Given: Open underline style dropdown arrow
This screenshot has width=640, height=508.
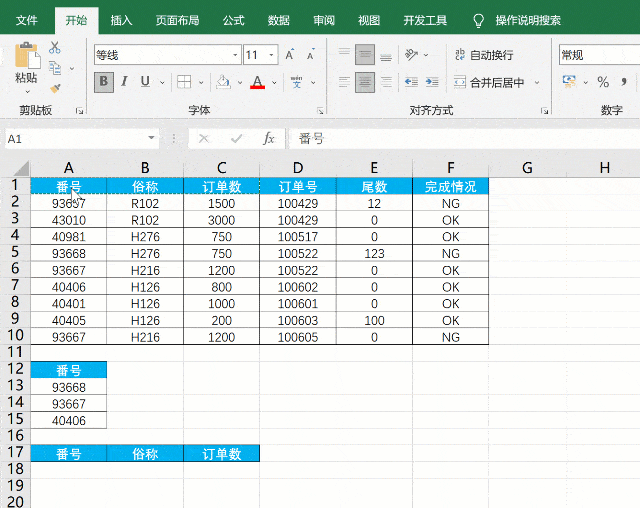Looking at the screenshot, I should point(162,82).
